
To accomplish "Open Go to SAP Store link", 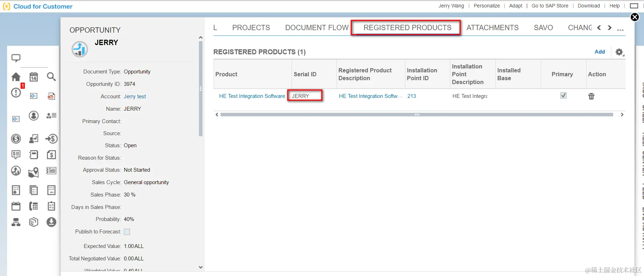I will point(550,6).
